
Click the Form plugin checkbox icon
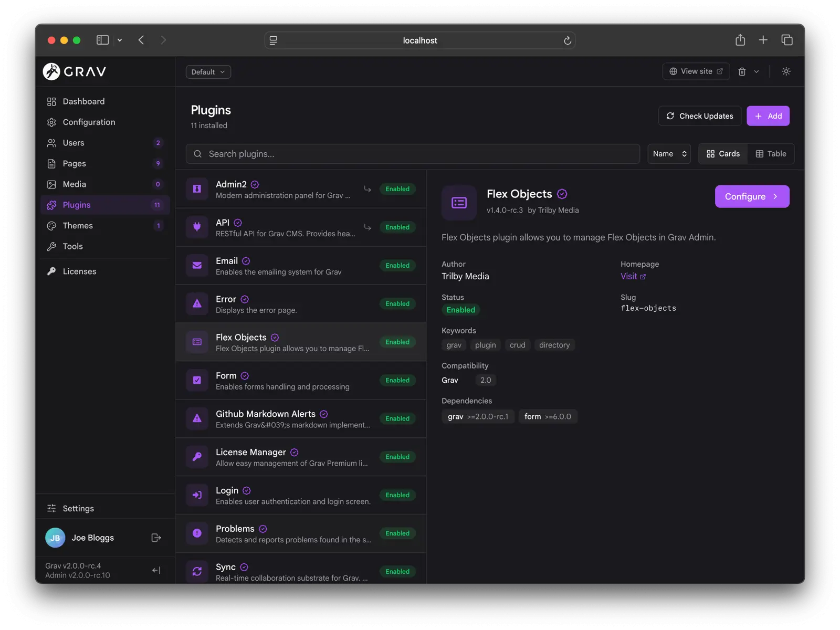(x=197, y=381)
